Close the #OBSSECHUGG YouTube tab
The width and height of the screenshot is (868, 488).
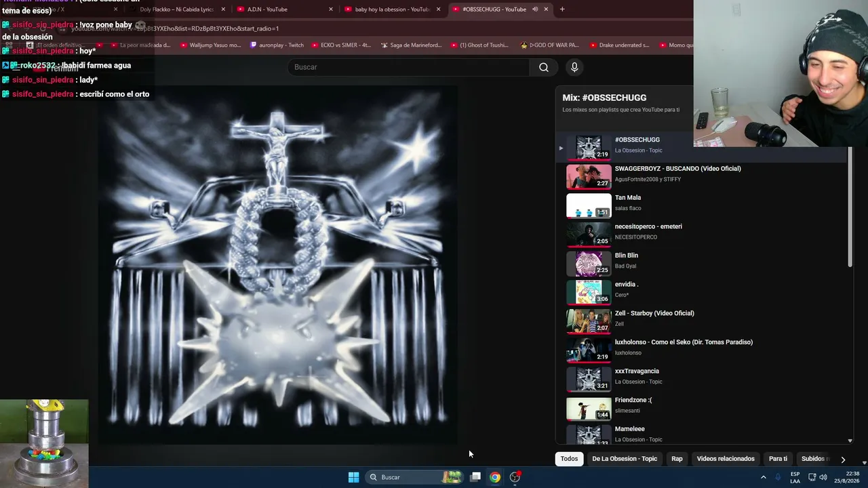[546, 9]
